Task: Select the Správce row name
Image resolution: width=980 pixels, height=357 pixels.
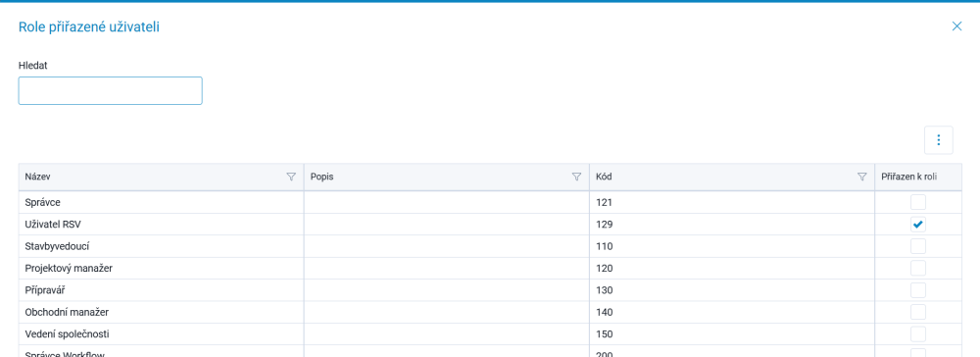Action: [42, 203]
